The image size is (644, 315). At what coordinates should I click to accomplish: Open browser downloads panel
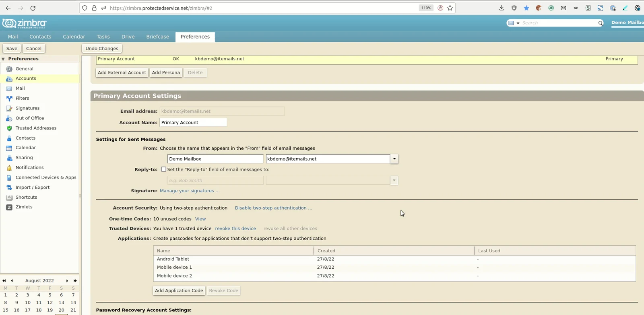click(502, 8)
